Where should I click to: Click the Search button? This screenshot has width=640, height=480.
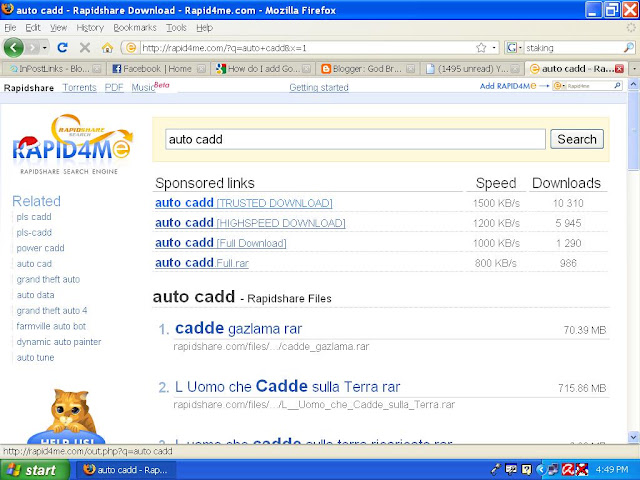(x=577, y=139)
